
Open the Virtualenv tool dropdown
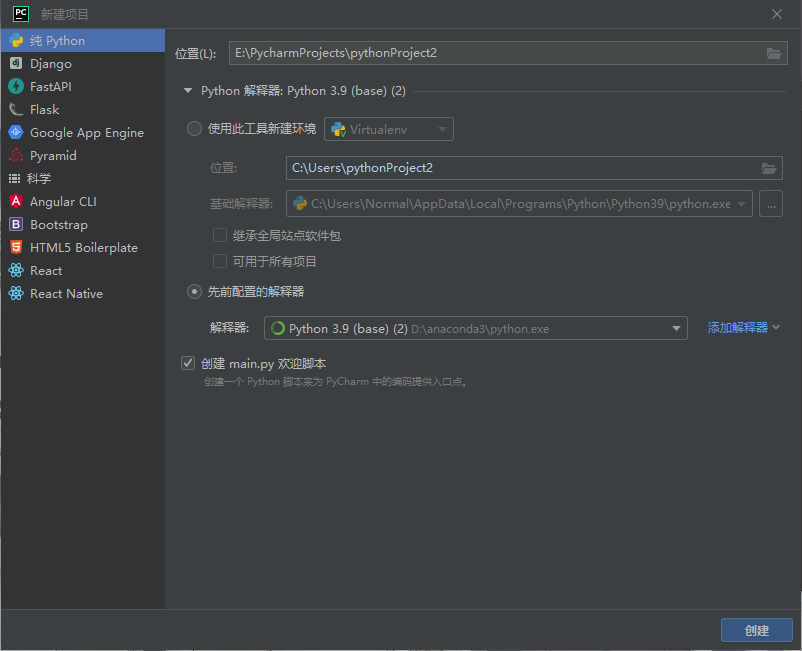(389, 129)
